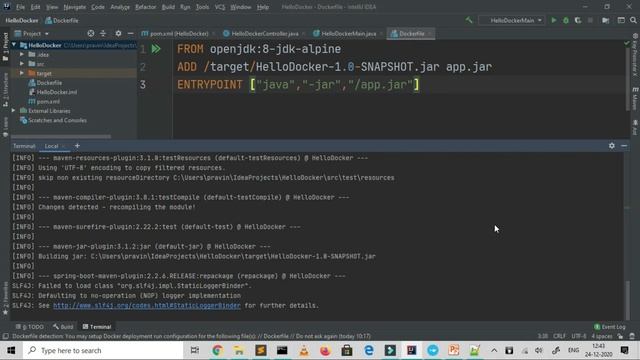Click the UTF-8 encoding indicator
Image resolution: width=640 pixels, height=360 pixels.
coord(579,336)
